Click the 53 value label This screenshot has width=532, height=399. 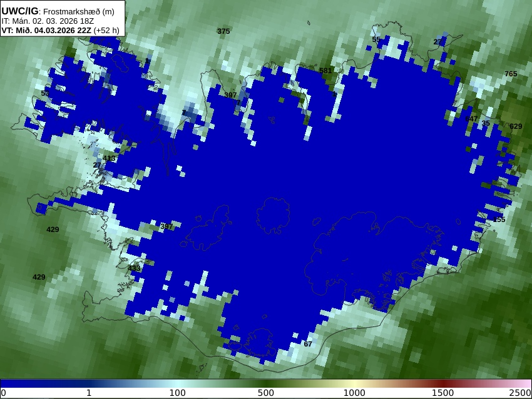point(45,93)
